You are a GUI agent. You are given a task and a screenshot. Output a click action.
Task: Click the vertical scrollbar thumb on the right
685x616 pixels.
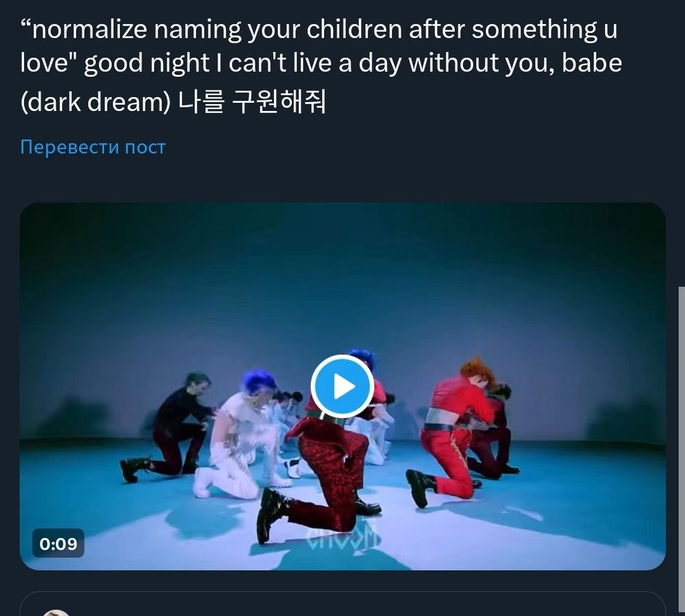[682, 451]
